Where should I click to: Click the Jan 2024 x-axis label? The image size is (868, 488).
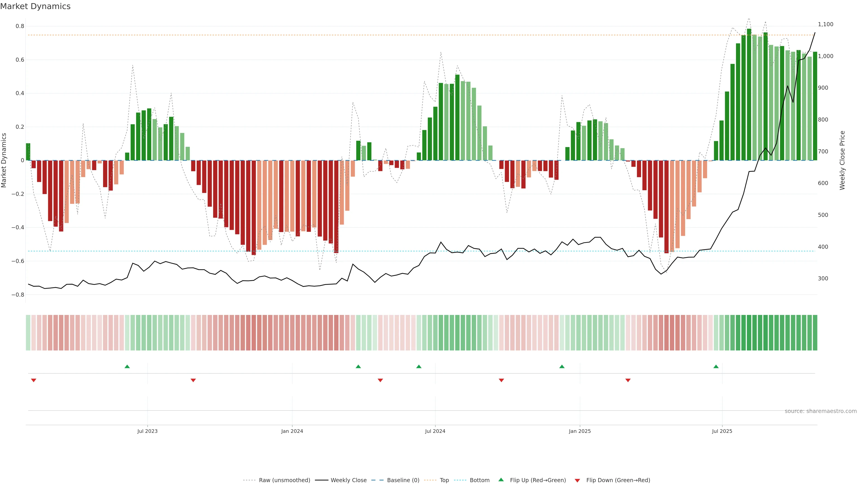click(x=292, y=431)
